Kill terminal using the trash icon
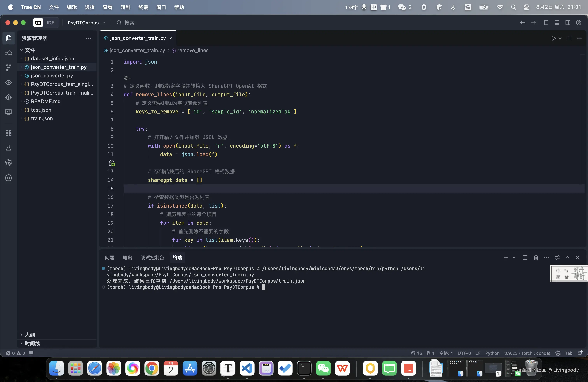Viewport: 588px width, 382px height. [x=536, y=258]
